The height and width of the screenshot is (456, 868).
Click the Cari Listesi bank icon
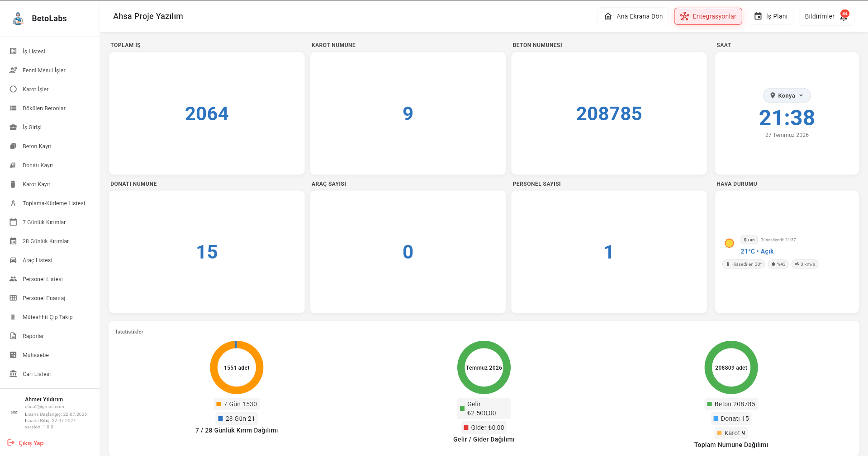[x=13, y=374]
